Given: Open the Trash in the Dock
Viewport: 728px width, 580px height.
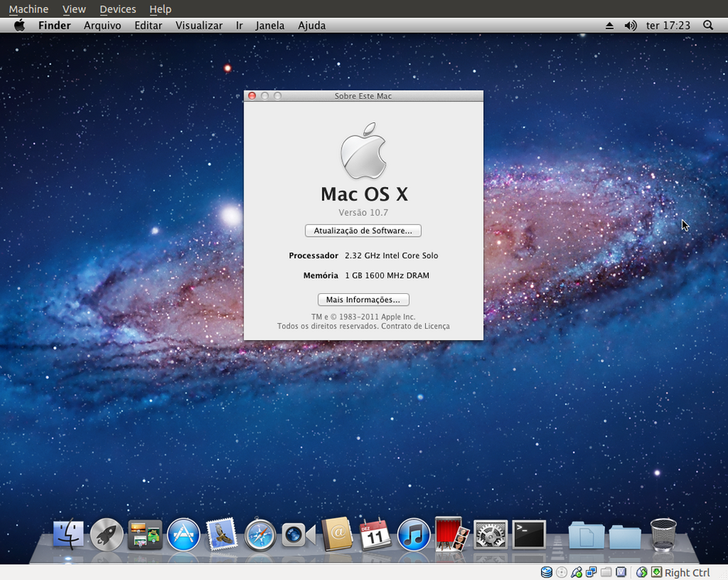Looking at the screenshot, I should 663,534.
